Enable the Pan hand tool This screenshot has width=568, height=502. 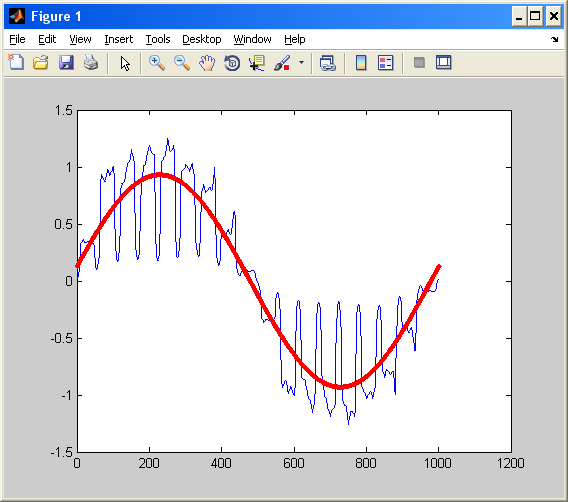[x=207, y=63]
